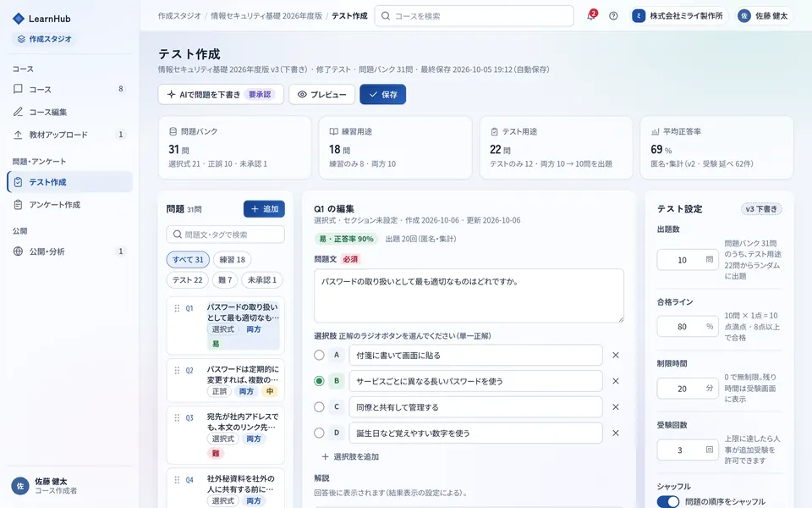Click the 合格ライン field showing 80
The image size is (812, 508).
pos(687,327)
